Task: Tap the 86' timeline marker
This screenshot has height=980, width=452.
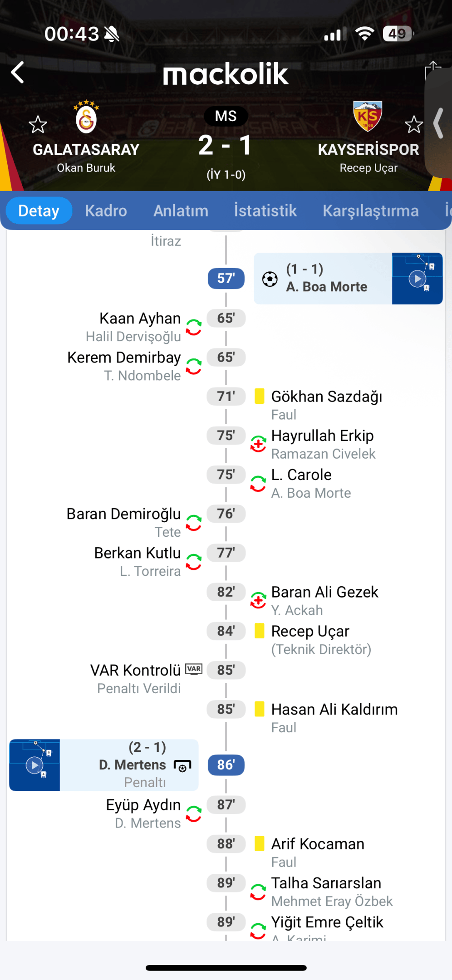Action: [x=226, y=765]
